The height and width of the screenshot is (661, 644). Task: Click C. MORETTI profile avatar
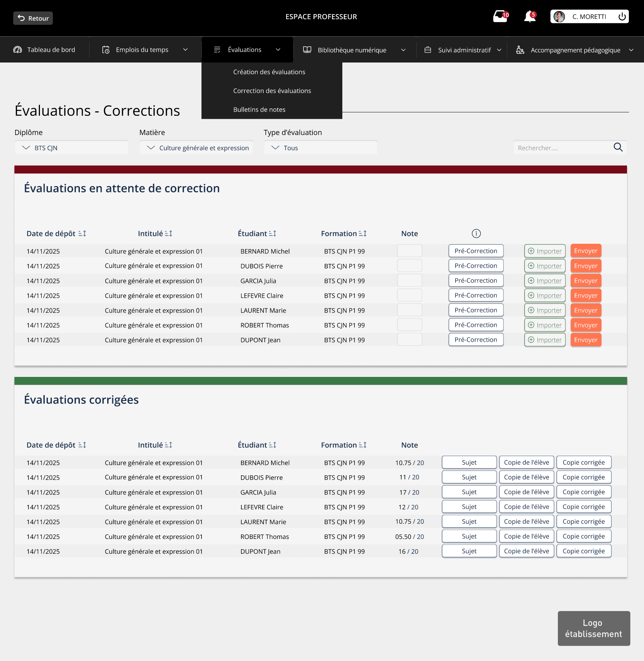(x=559, y=17)
